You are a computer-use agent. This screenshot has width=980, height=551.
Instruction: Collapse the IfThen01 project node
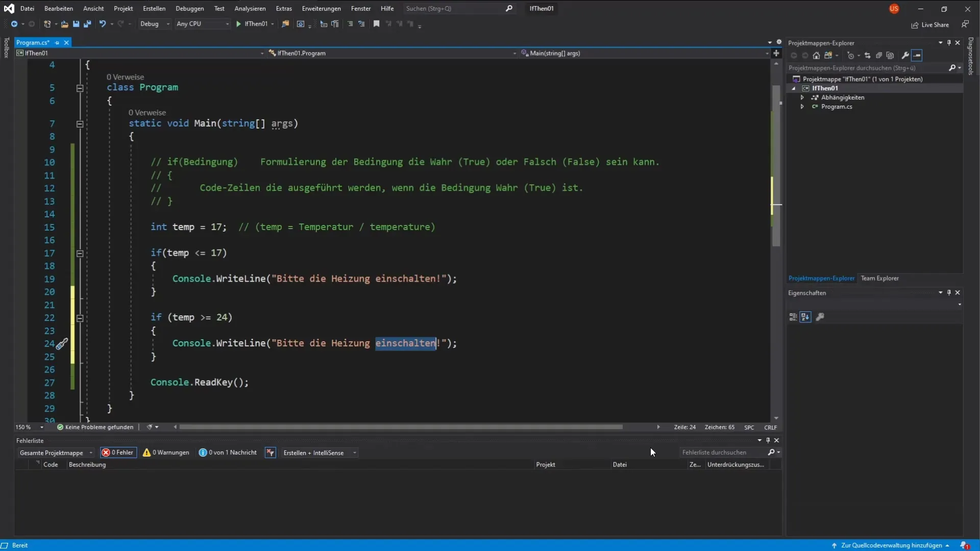click(794, 88)
